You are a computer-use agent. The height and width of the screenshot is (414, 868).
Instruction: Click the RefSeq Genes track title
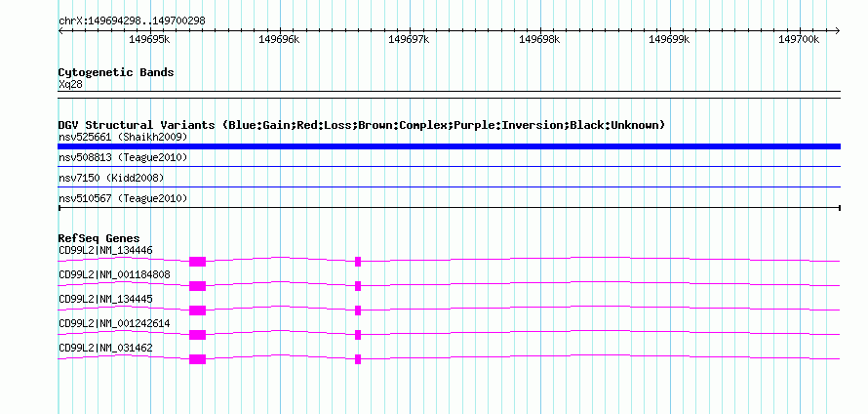(x=99, y=238)
